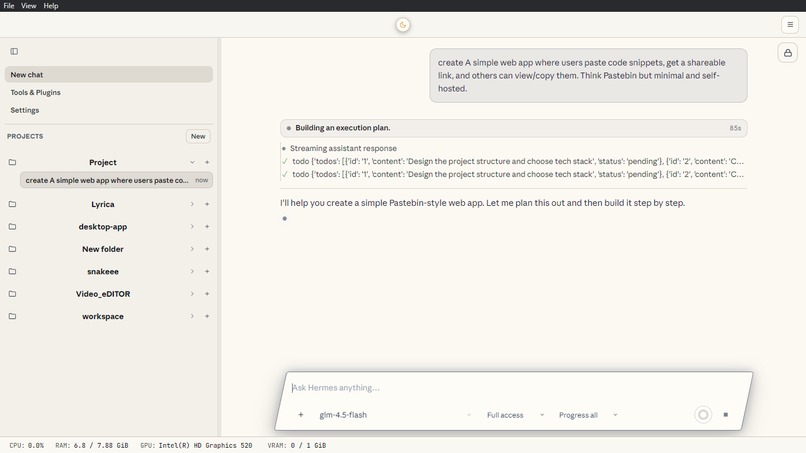Expand the Video_eDITOR project chevron
This screenshot has height=453, width=806.
[192, 294]
